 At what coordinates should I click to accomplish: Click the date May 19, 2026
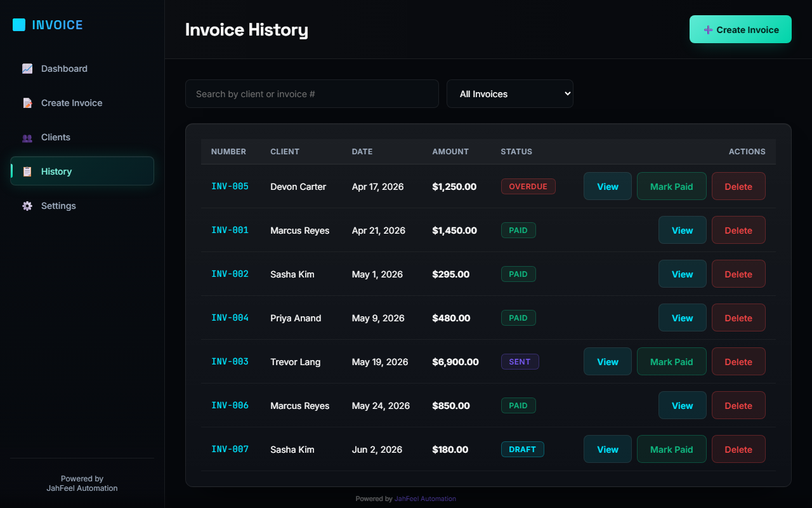[380, 362]
